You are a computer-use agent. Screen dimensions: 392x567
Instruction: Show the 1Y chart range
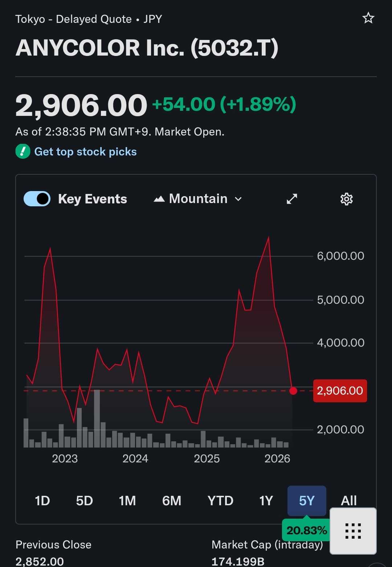point(266,501)
